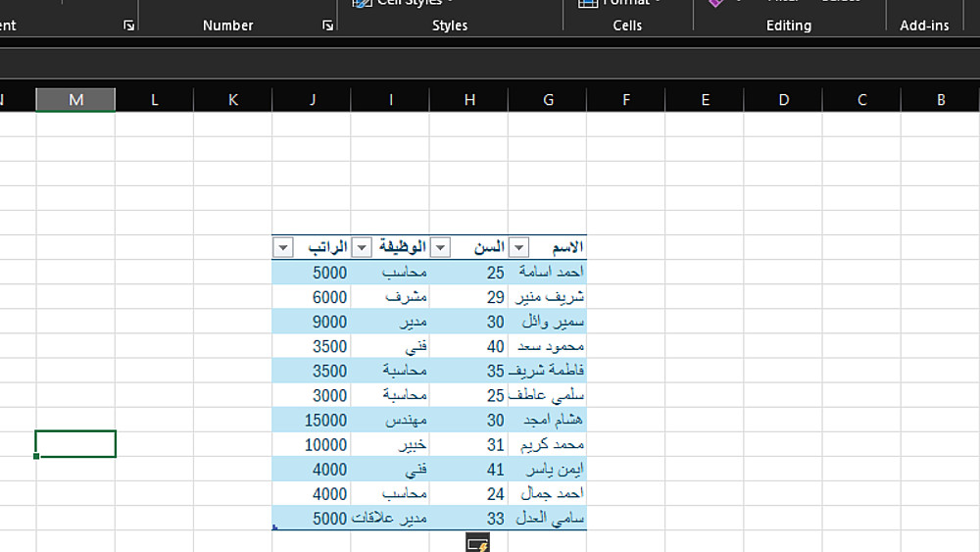
Task: Select column C header
Action: coord(861,99)
